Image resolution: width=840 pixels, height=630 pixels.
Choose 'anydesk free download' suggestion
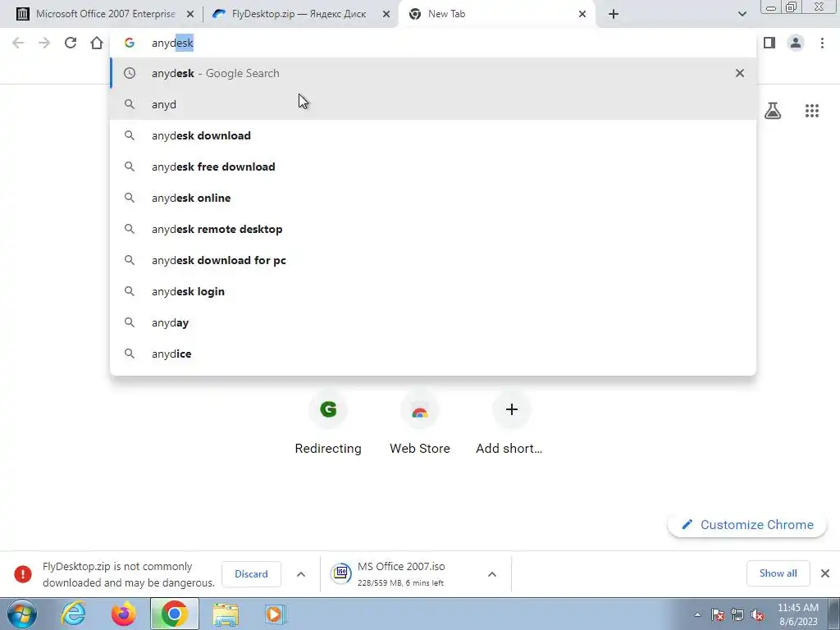point(433,167)
